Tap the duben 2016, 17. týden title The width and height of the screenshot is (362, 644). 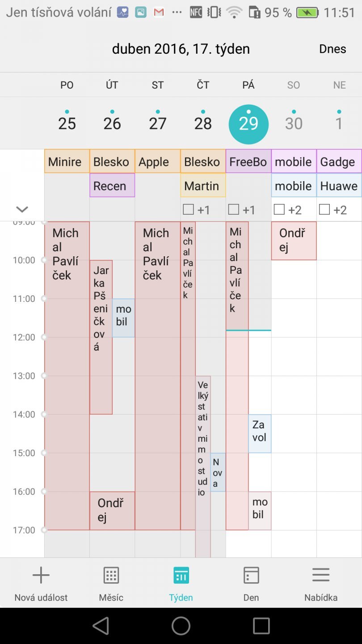point(181,49)
